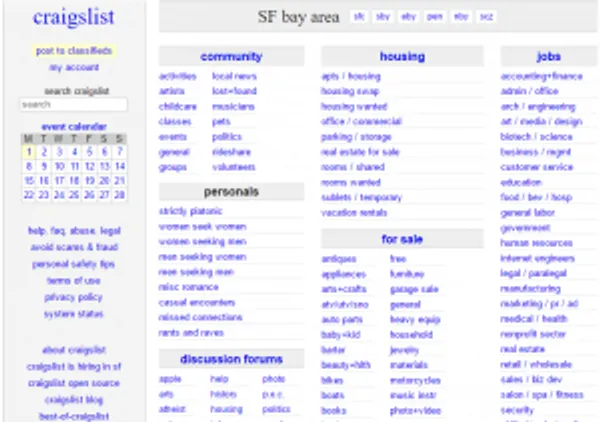600x422 pixels.
Task: Open the jobs section header
Action: point(549,57)
